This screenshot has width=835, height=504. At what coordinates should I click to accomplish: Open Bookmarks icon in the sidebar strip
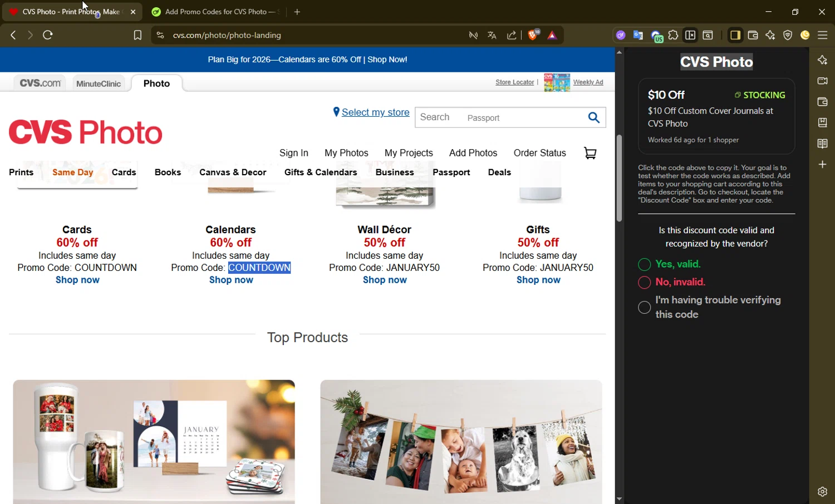tap(822, 122)
